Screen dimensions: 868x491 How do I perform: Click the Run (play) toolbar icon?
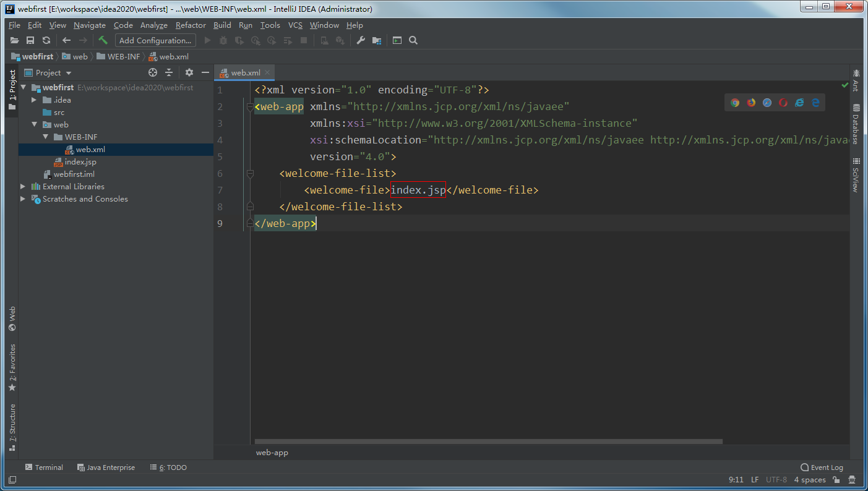pyautogui.click(x=208, y=40)
